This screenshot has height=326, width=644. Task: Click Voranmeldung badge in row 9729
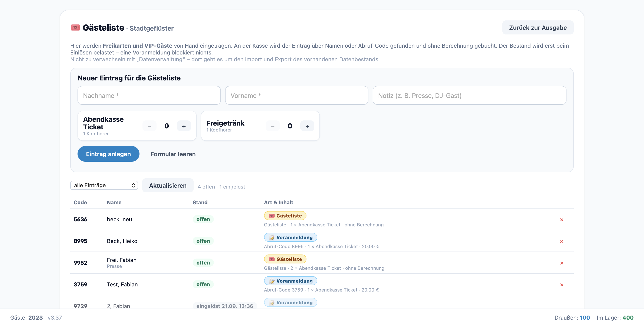click(290, 303)
